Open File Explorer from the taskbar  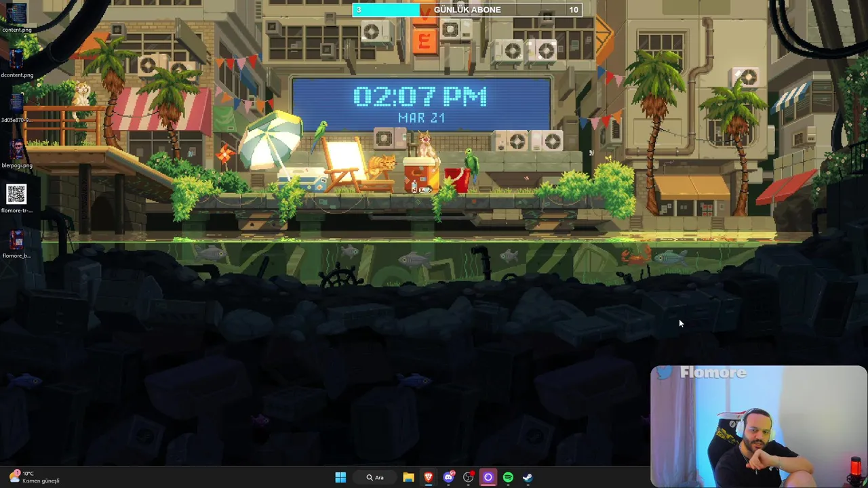coord(408,477)
